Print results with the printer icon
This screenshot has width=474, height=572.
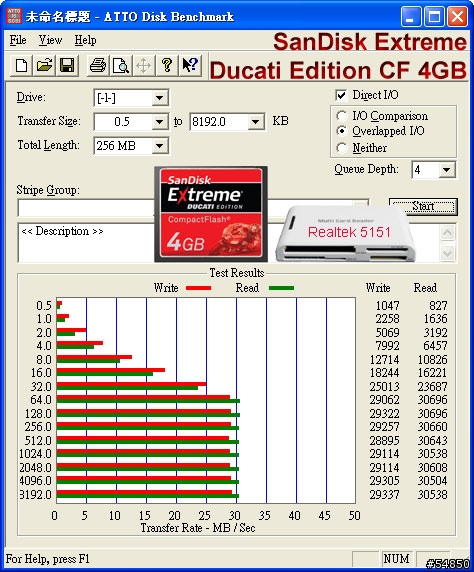click(98, 66)
